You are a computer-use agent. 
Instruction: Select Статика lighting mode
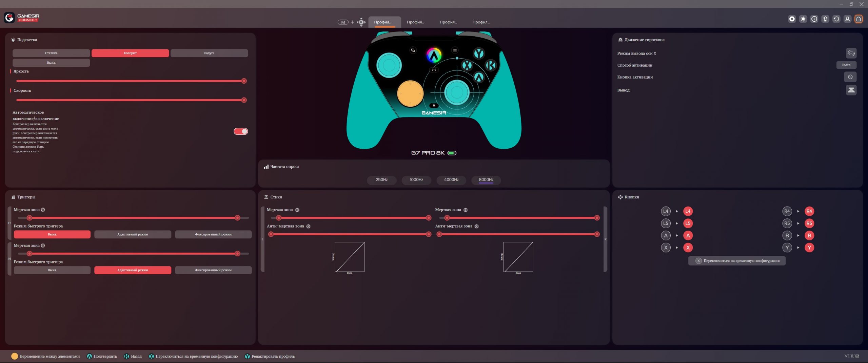51,53
